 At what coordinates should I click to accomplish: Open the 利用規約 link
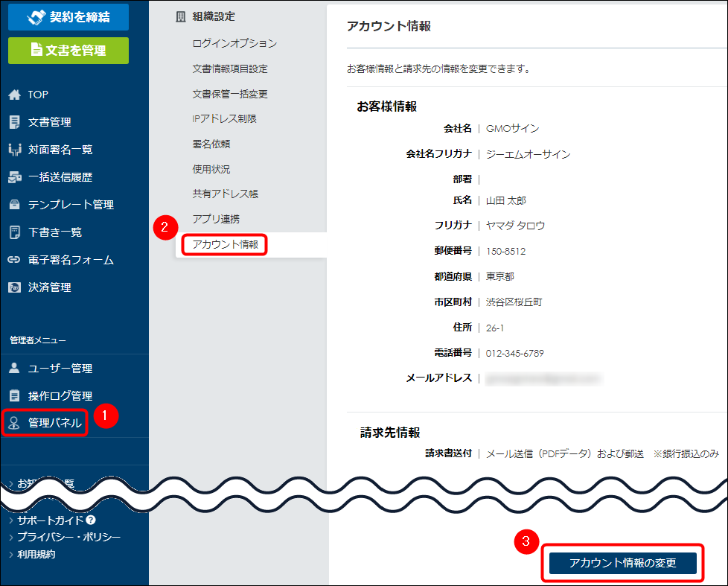36,554
